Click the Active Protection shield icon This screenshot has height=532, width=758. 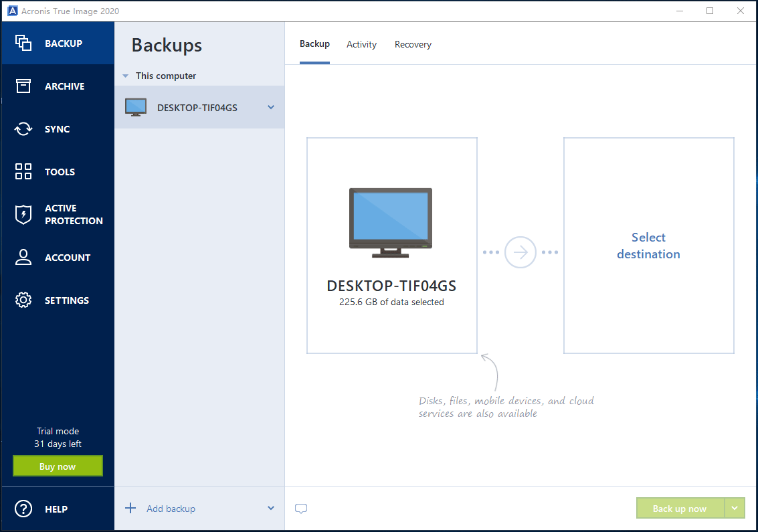23,214
